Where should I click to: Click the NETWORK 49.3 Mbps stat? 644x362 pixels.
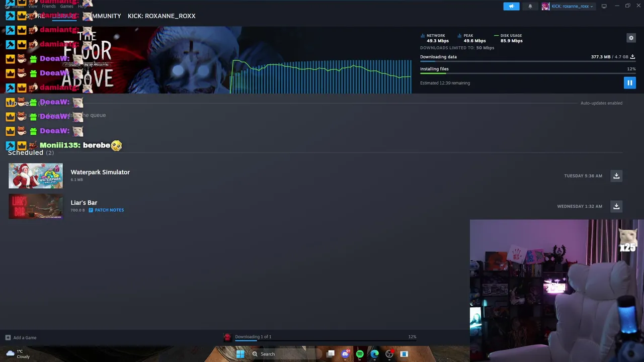tap(435, 38)
